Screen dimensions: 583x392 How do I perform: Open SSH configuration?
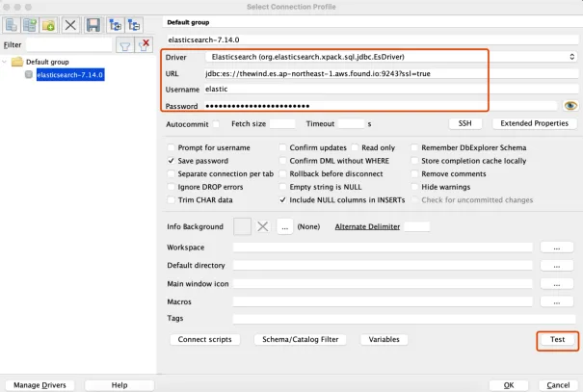click(x=465, y=123)
